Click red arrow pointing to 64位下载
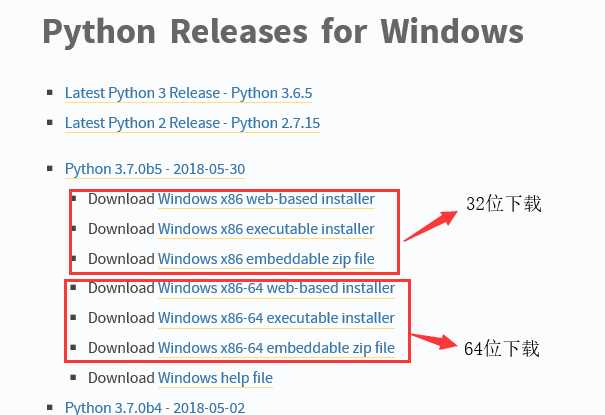Screen dimensions: 605x415 click(434, 341)
